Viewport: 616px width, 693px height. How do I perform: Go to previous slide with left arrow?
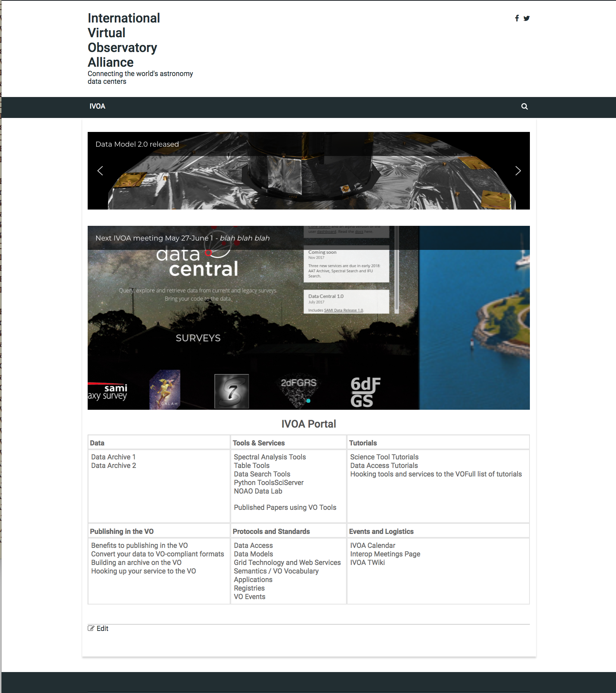[100, 171]
